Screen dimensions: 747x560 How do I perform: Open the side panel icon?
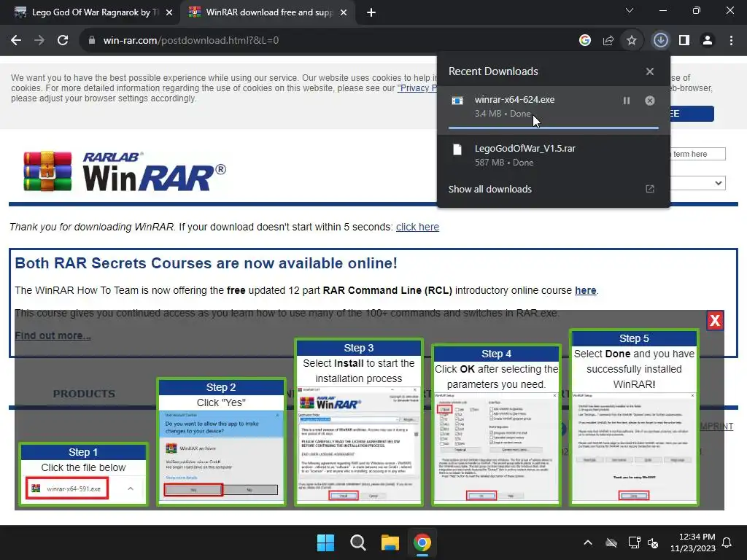click(x=684, y=41)
